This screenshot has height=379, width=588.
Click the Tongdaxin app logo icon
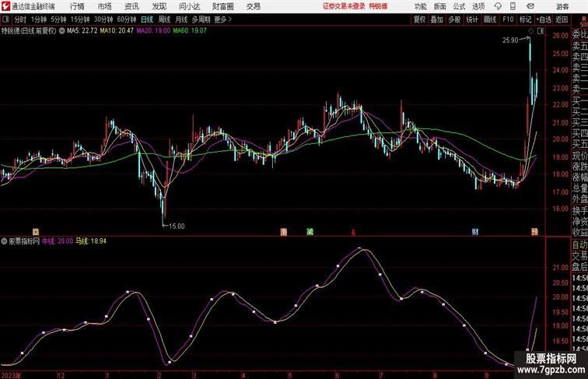coord(5,6)
